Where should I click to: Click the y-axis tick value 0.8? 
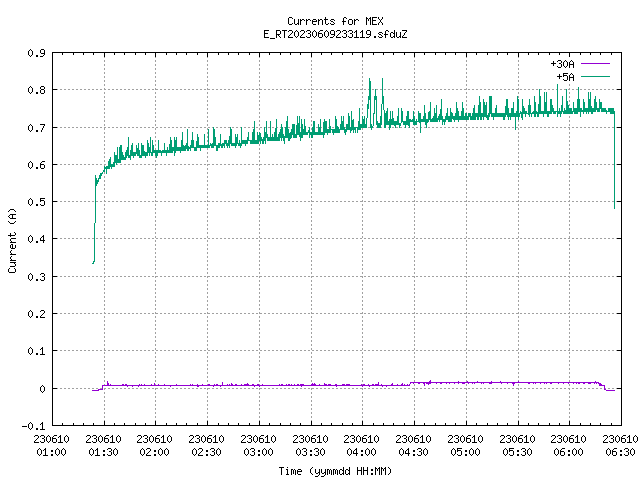point(36,90)
